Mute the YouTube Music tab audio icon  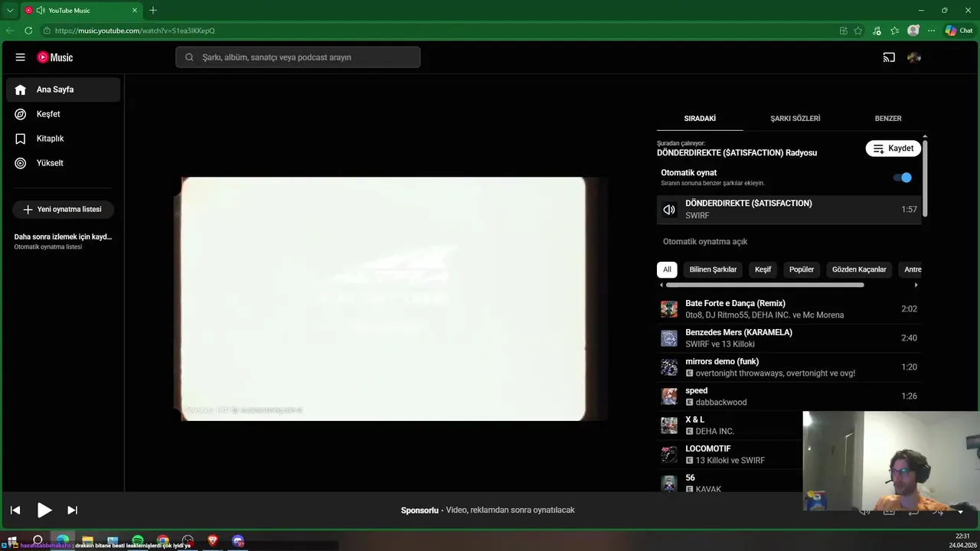point(41,11)
